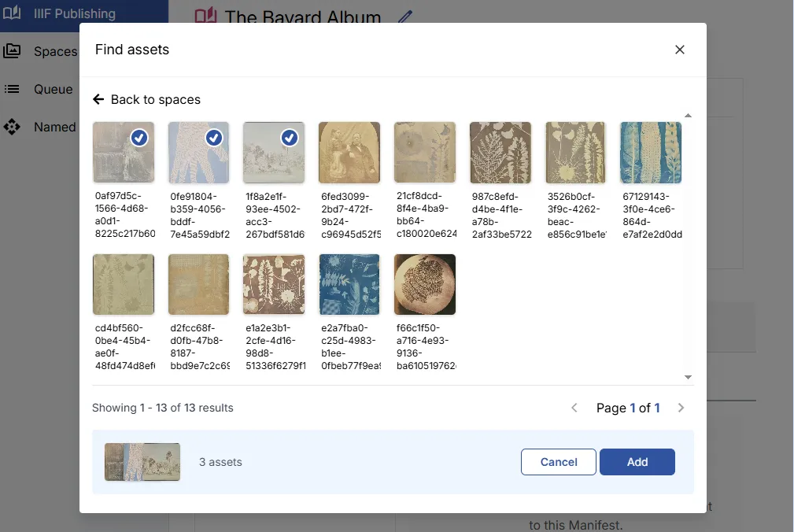
Task: Select the Named sidebar icon
Action: click(x=12, y=127)
